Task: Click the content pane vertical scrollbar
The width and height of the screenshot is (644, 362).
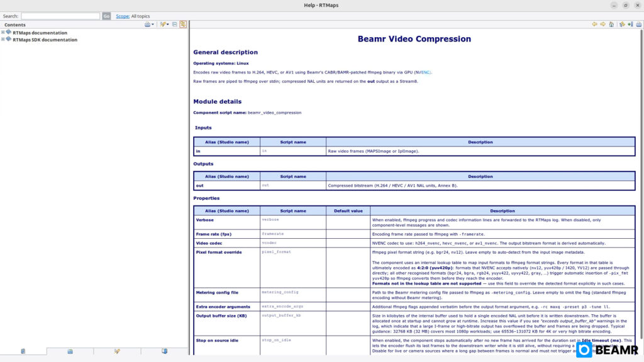Action: tap(641, 185)
